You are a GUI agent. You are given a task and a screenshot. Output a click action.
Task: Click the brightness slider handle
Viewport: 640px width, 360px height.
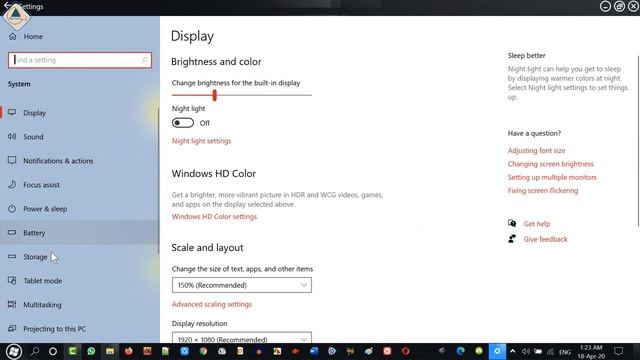[215, 95]
